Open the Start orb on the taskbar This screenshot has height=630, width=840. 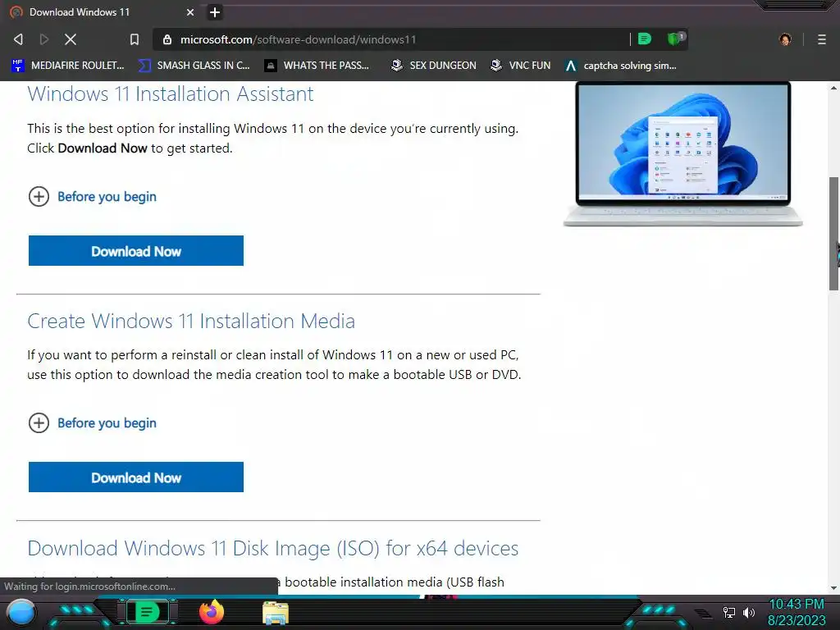[x=21, y=612]
